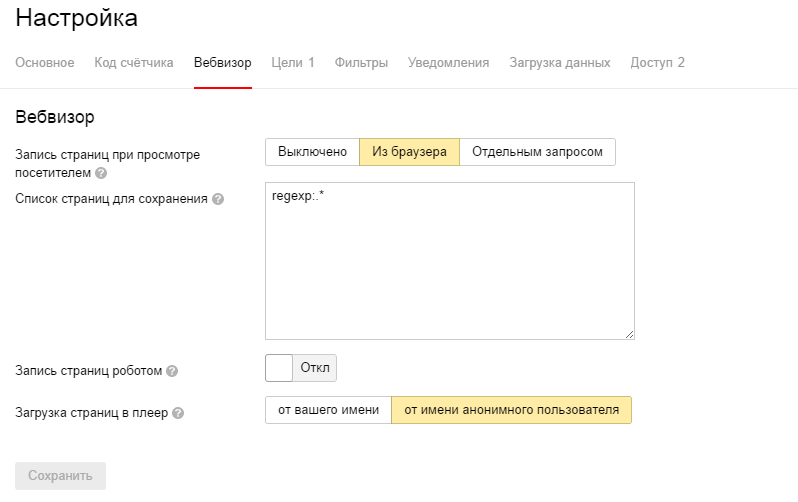Viewport: 798px width, 502px height.
Task: Open the Вебвизор tab
Action: point(223,63)
